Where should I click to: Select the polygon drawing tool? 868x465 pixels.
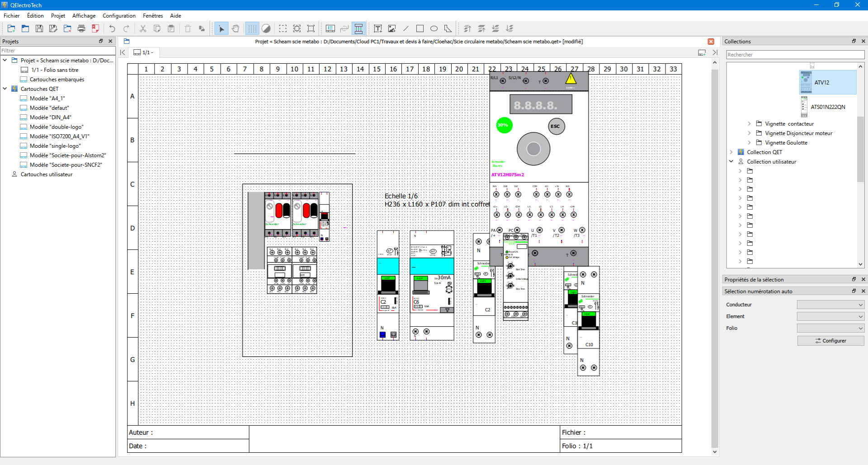click(448, 29)
